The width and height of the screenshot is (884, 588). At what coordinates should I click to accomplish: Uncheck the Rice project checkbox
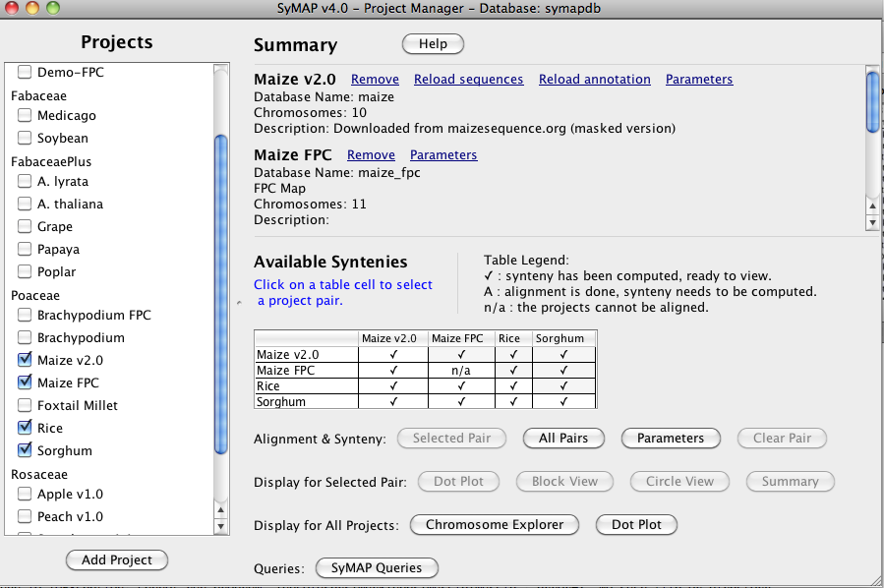[x=25, y=428]
